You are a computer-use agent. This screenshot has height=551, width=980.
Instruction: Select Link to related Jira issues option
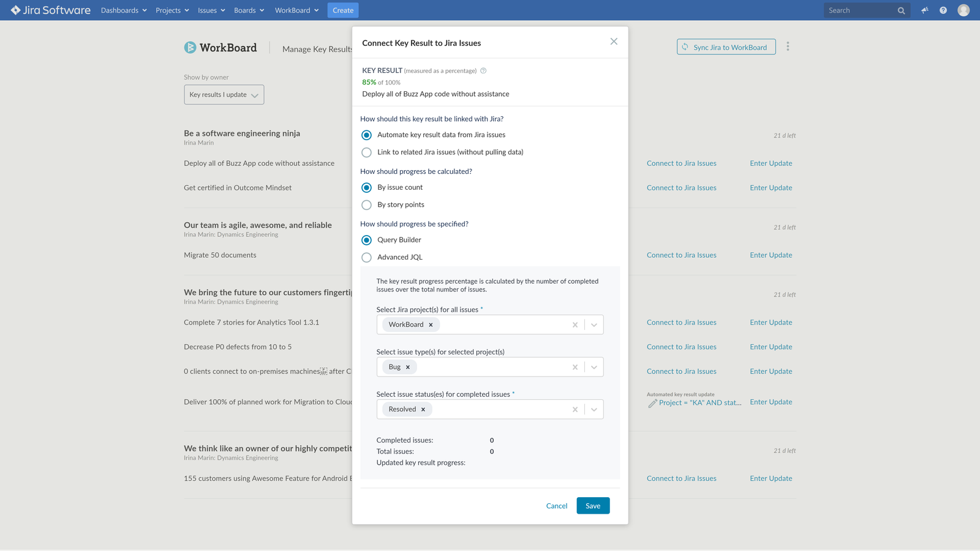pos(366,152)
